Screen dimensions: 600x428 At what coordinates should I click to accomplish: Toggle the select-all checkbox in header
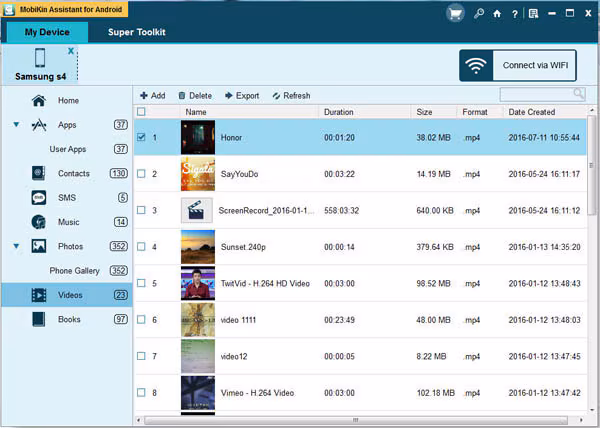click(141, 112)
